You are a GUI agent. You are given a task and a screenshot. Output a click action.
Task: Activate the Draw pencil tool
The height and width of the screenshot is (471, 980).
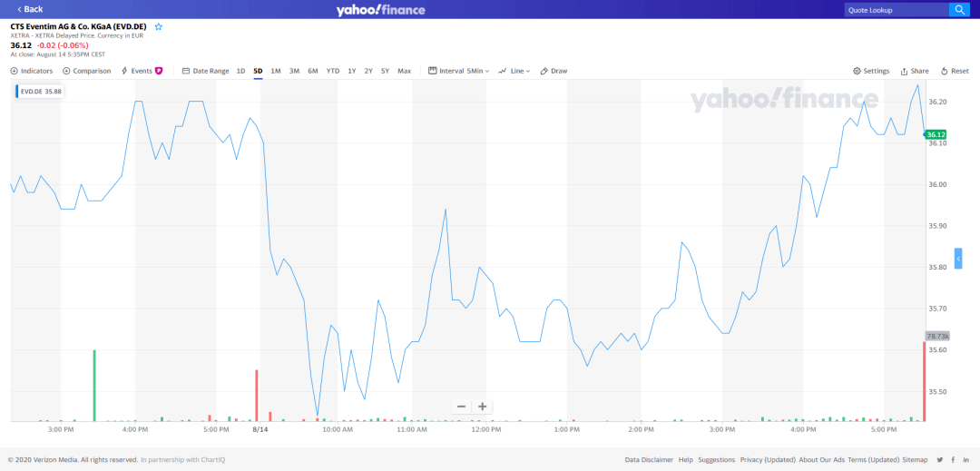coord(554,71)
